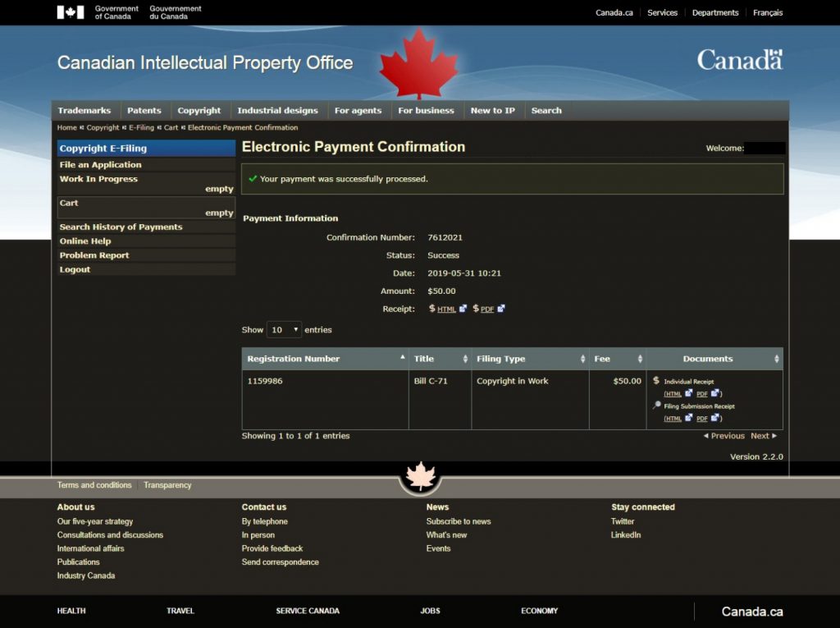
Task: Click the maple leaf emblem in footer
Action: point(420,476)
